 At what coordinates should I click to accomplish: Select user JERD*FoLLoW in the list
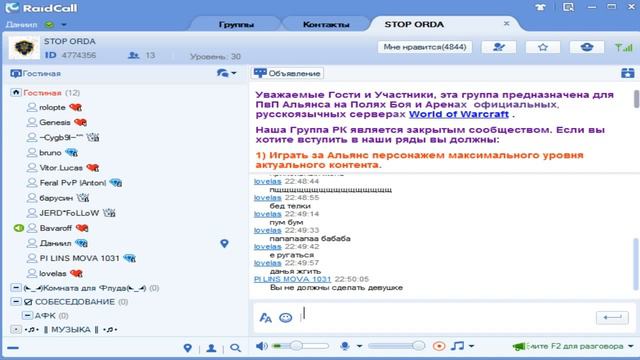tap(69, 213)
